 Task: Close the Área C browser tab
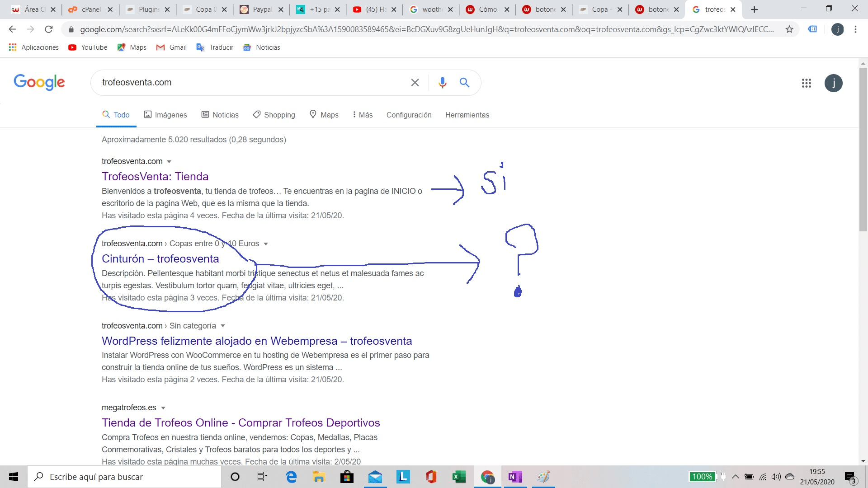coord(53,9)
